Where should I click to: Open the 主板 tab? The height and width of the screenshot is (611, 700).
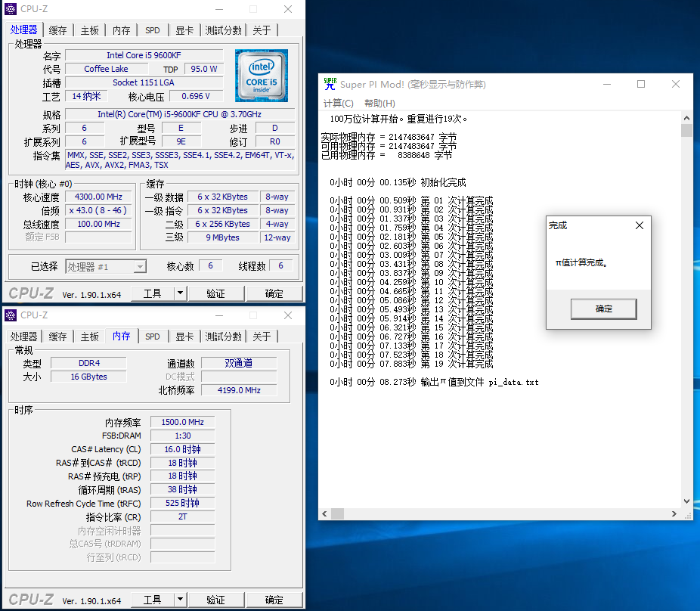(x=89, y=30)
